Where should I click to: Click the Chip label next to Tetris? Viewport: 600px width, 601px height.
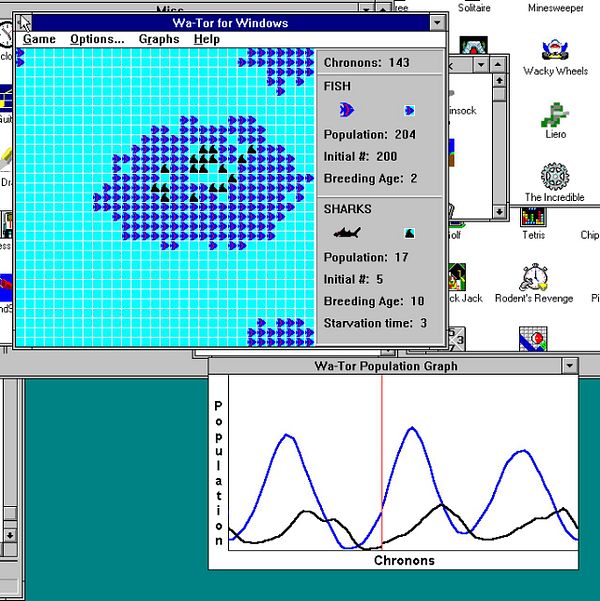click(590, 235)
